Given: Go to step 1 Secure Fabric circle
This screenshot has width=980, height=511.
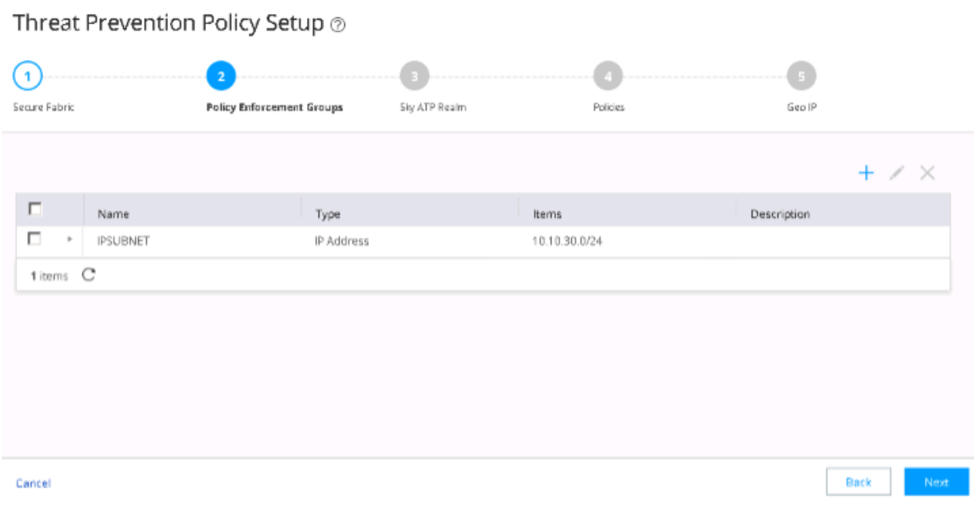Looking at the screenshot, I should 27,76.
